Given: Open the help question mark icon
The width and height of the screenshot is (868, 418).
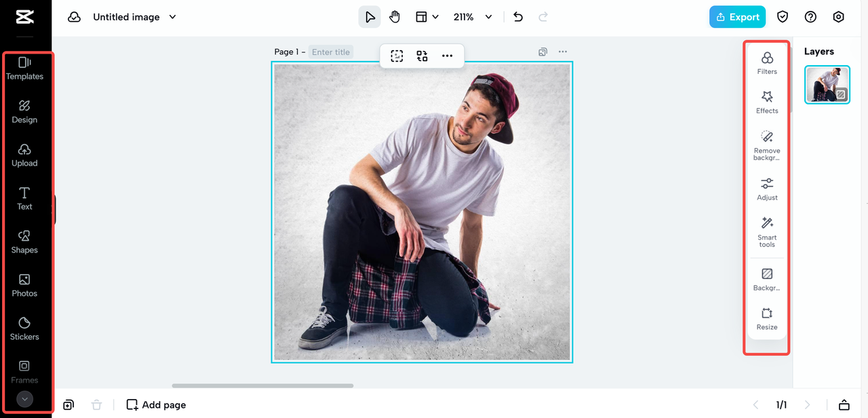Looking at the screenshot, I should 810,17.
